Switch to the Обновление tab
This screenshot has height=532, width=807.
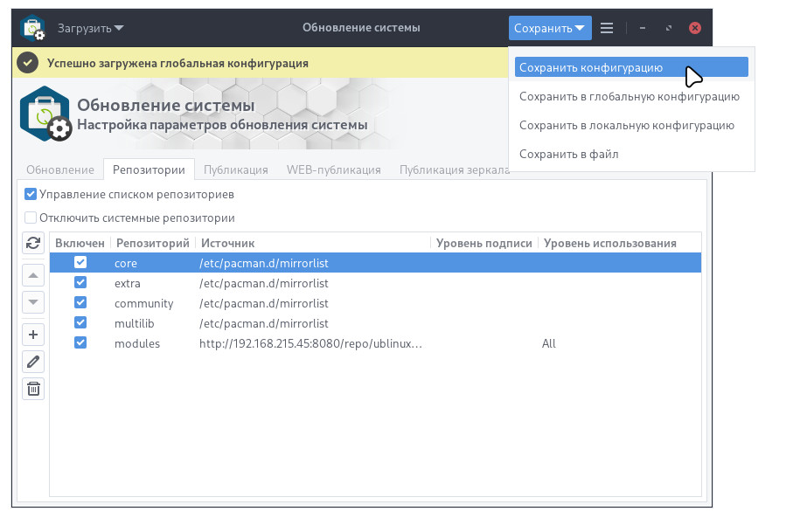tap(60, 169)
